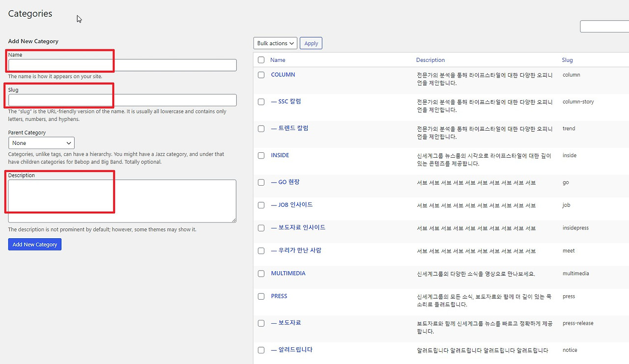Screen dimensions: 629x364
Task: Click the — 트렌드 칼럼 category name
Action: pos(290,128)
